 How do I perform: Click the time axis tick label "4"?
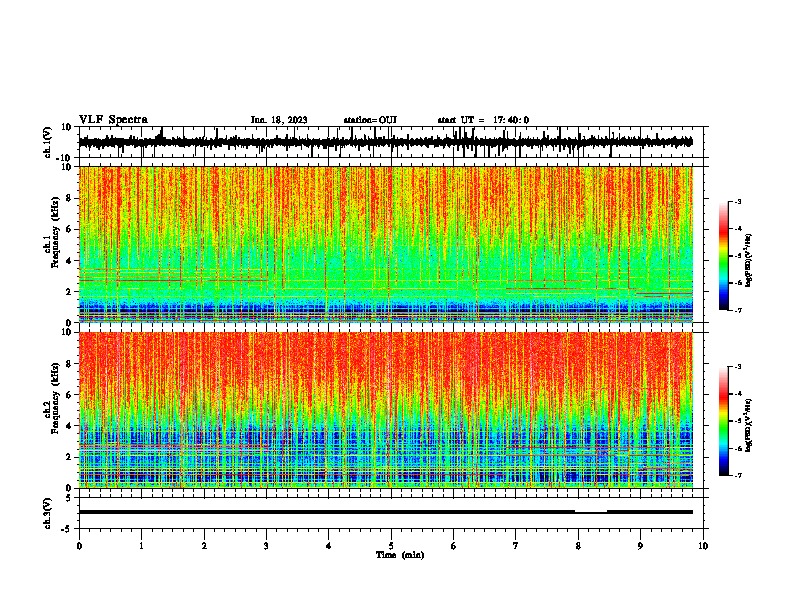(x=329, y=546)
